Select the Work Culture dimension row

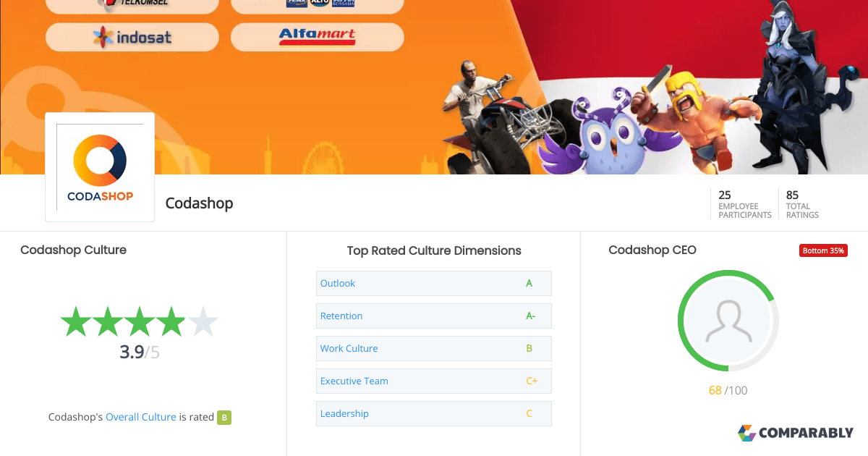tap(434, 348)
